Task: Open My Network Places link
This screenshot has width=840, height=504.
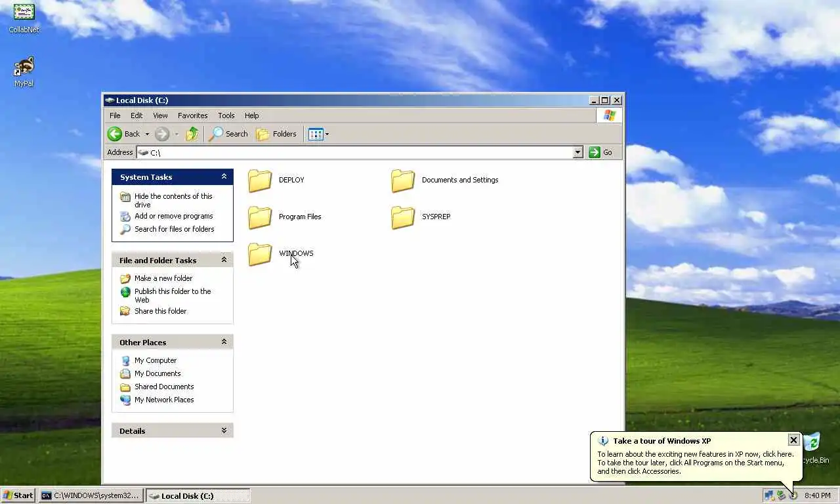Action: (164, 400)
